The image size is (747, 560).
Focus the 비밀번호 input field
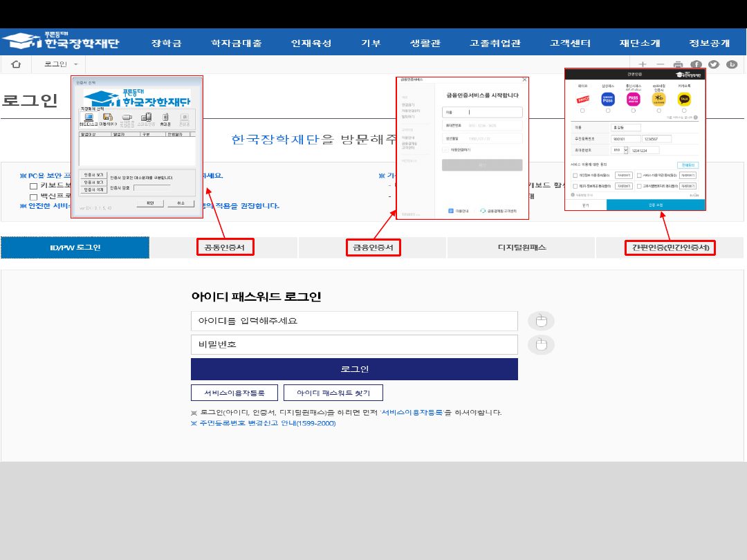[x=354, y=345]
